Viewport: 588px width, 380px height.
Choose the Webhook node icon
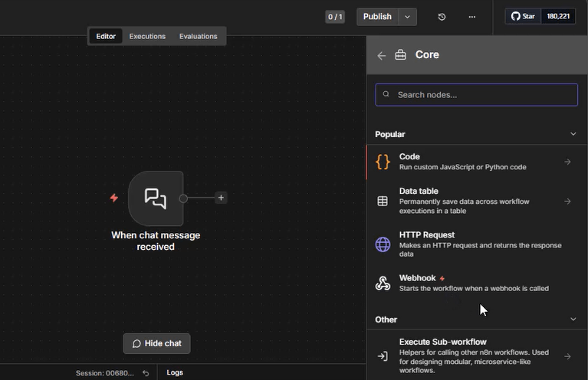coord(383,283)
